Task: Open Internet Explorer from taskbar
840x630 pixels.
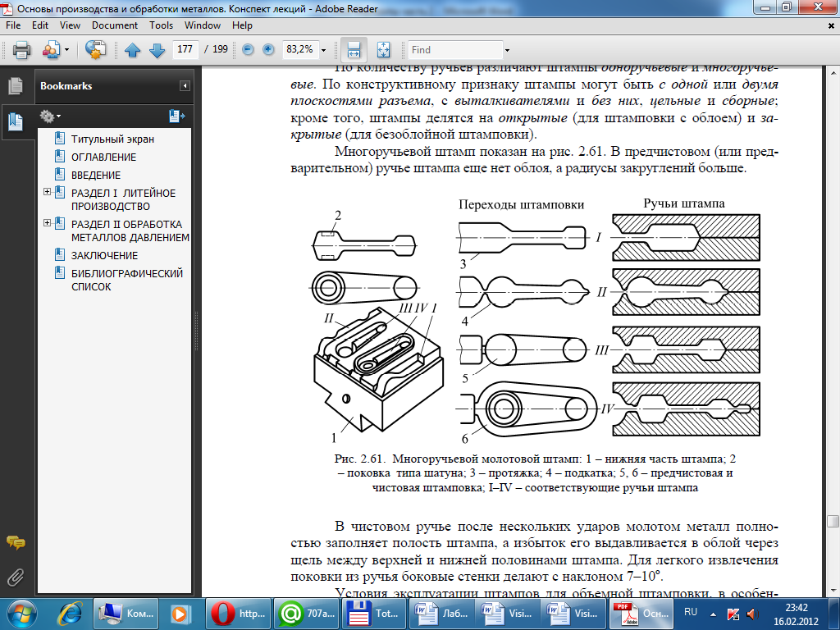Action: tap(71, 614)
